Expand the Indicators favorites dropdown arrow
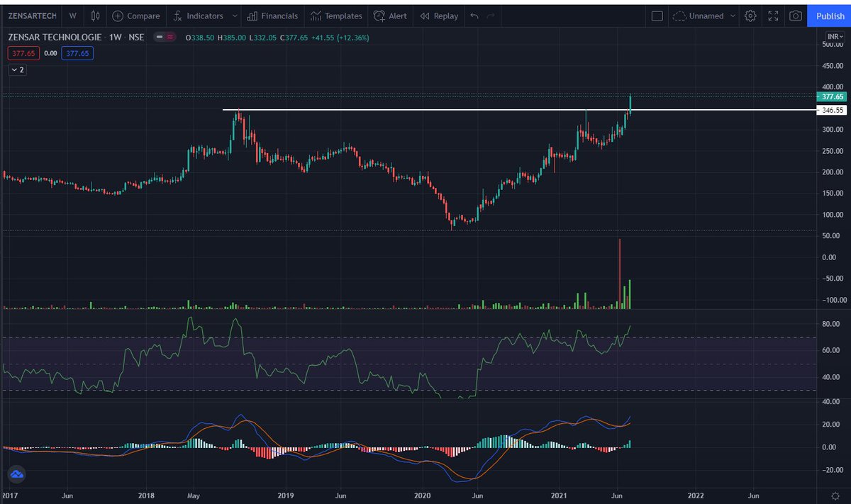This screenshot has width=851, height=504. pyautogui.click(x=234, y=16)
